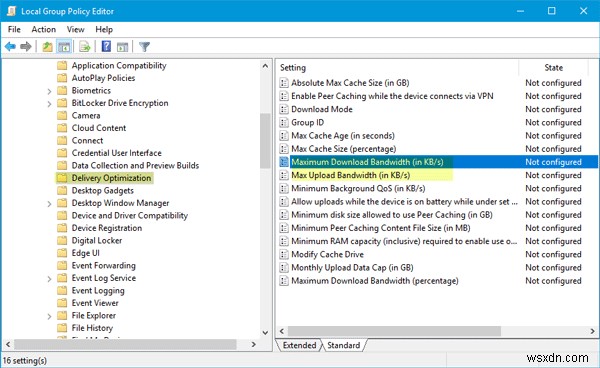Image resolution: width=600 pixels, height=368 pixels.
Task: Click settings pane horizontal scrollbar thumb
Action: pyautogui.click(x=394, y=331)
